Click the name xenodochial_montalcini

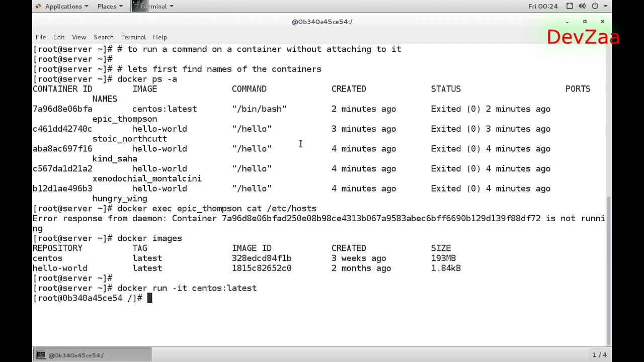coord(147,178)
